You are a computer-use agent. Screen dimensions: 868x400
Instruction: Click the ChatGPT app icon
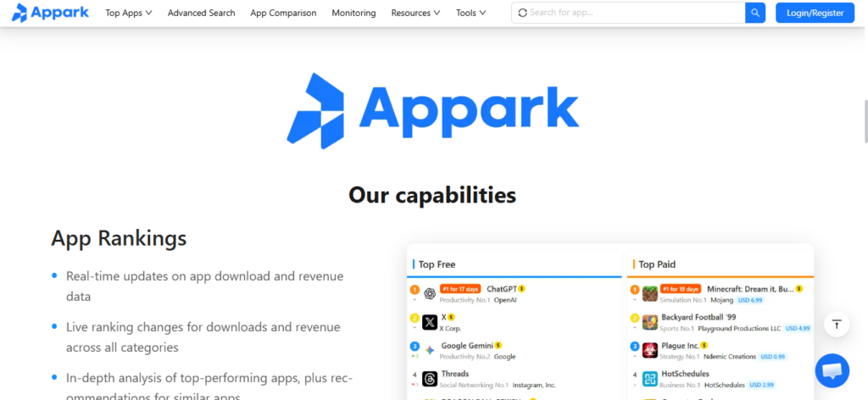[x=430, y=294]
